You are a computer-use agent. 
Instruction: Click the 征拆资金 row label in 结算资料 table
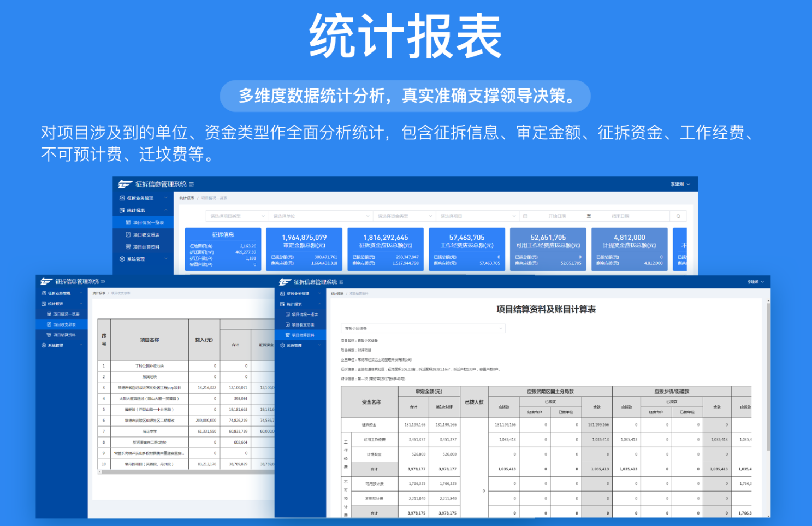[x=369, y=425]
